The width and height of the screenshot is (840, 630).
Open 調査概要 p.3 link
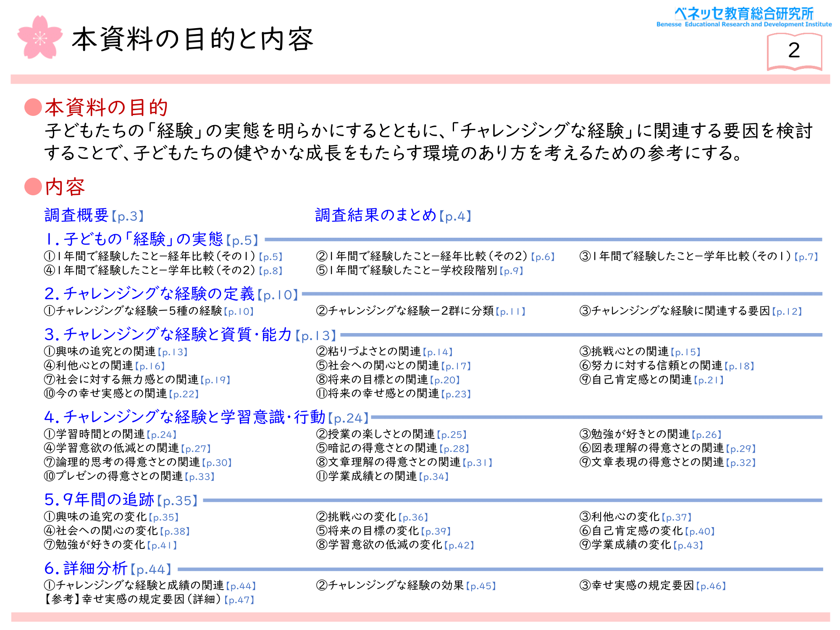coord(94,215)
